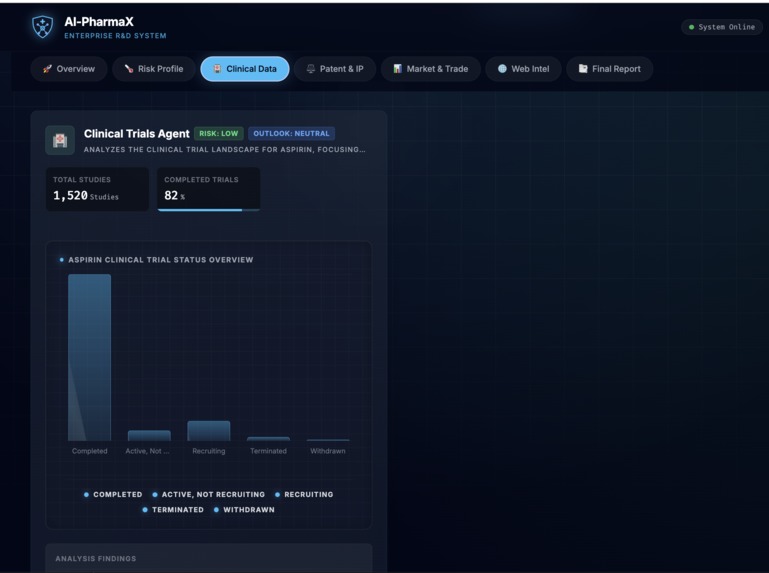
Task: Go to the Patent & IP tab
Action: (335, 69)
